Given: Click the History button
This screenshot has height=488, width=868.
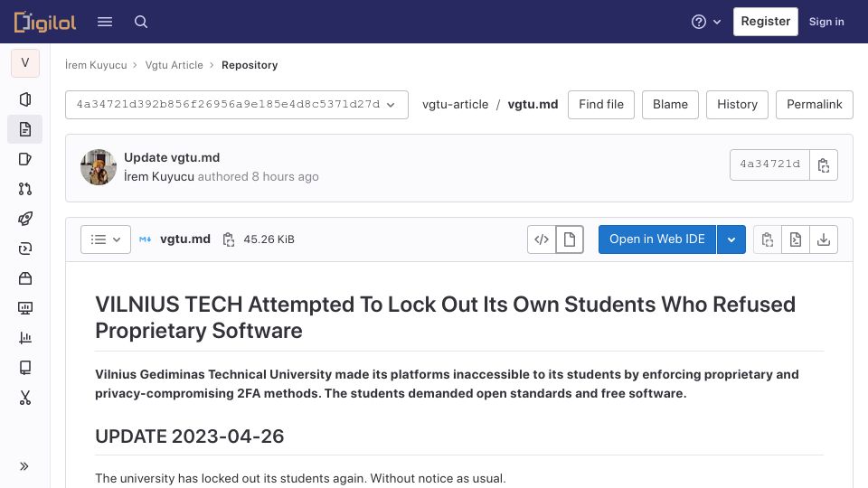Looking at the screenshot, I should click(738, 105).
